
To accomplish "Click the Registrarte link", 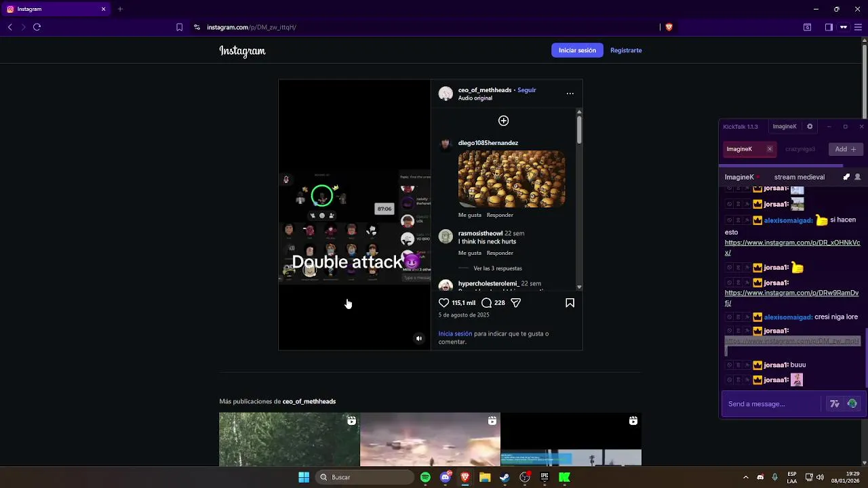I will coord(626,50).
